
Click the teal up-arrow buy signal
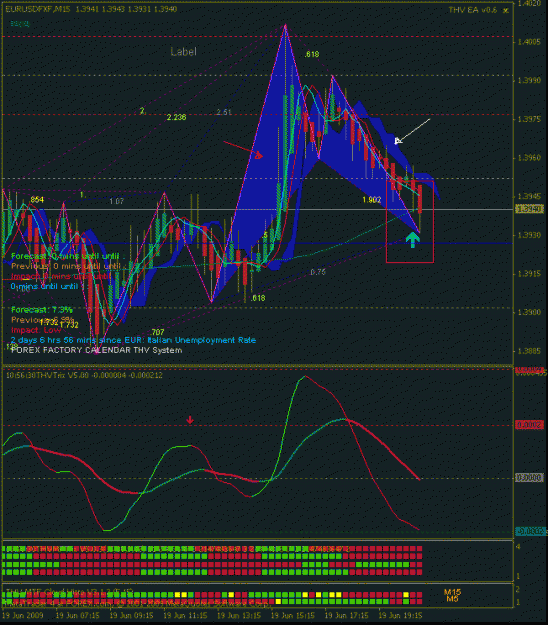pyautogui.click(x=412, y=240)
